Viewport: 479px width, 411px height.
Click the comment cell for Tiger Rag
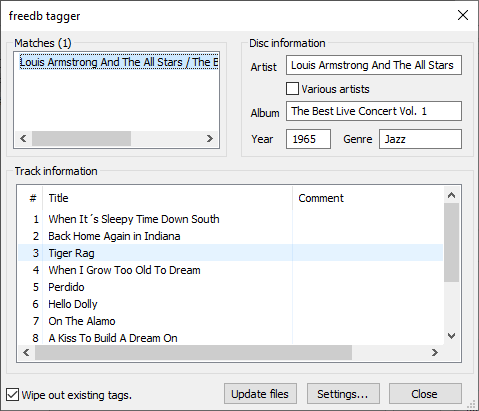(368, 253)
